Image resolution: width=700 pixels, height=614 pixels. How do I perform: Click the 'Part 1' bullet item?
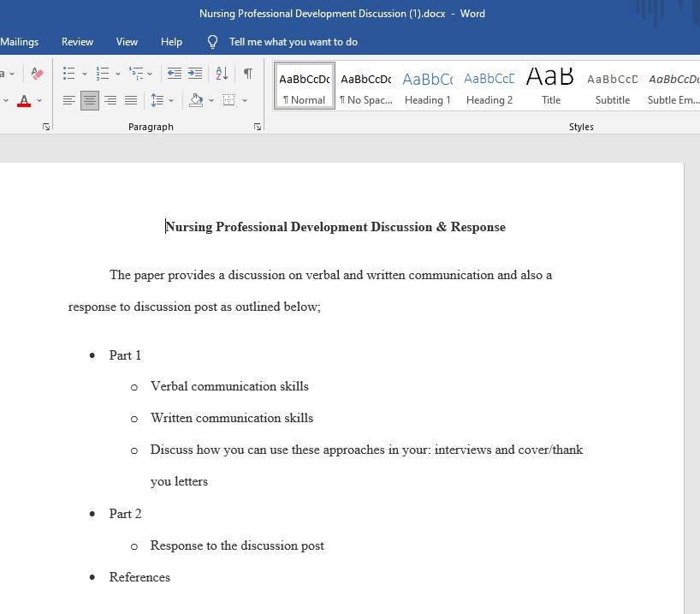[x=125, y=355]
